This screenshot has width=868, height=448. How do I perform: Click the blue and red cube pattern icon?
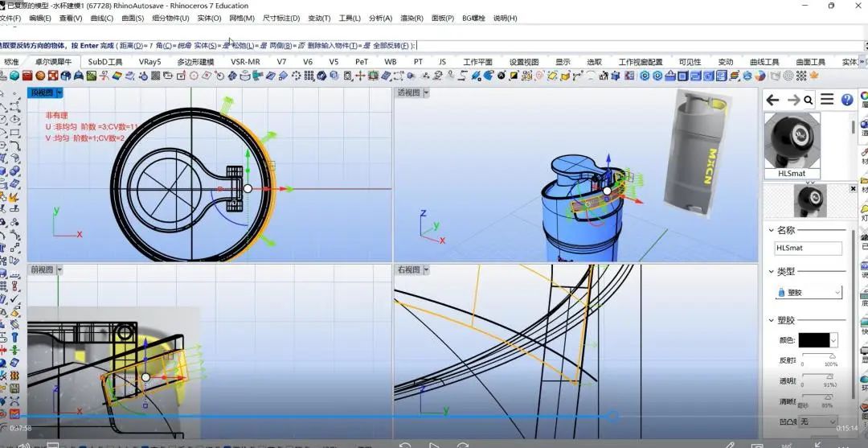pos(628,76)
